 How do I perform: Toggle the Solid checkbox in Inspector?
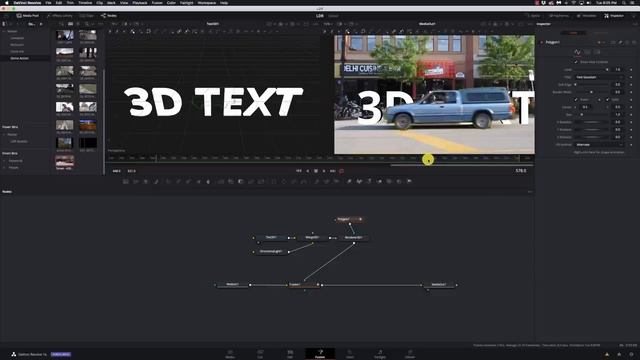pos(607,100)
